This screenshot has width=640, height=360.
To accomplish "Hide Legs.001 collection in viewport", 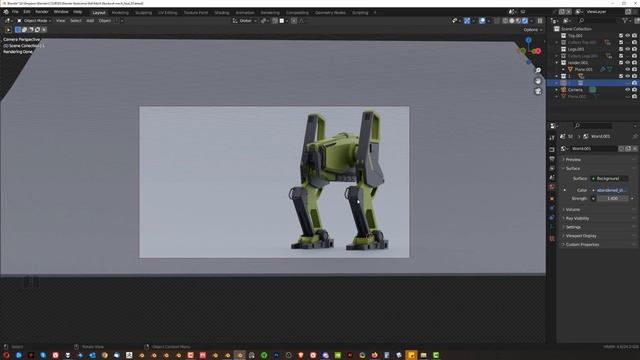I will (628, 49).
